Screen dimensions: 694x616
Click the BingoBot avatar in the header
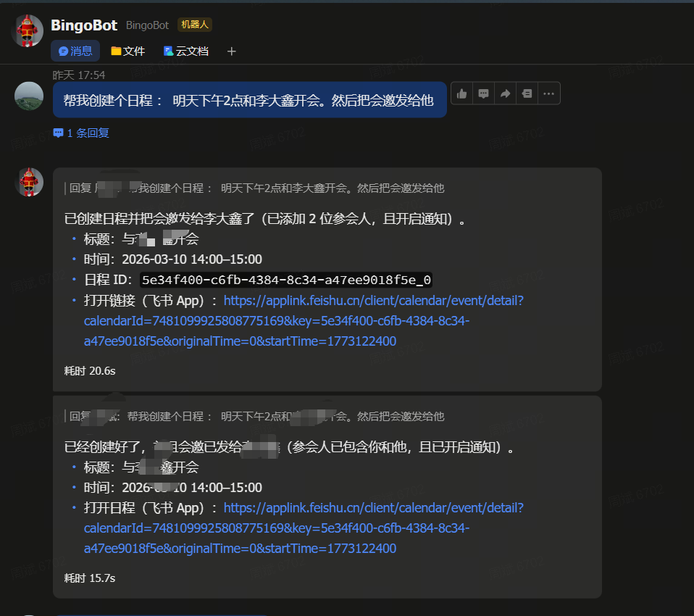(28, 31)
